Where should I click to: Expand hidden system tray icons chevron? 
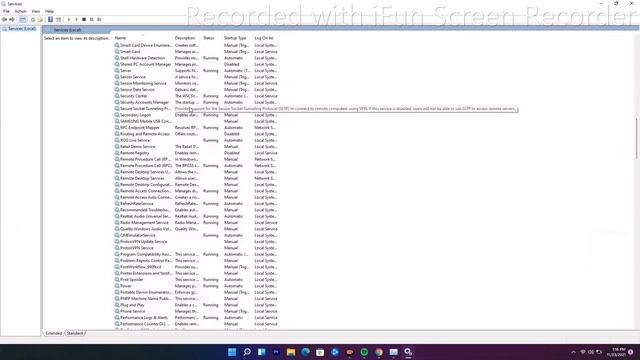pyautogui.click(x=573, y=352)
